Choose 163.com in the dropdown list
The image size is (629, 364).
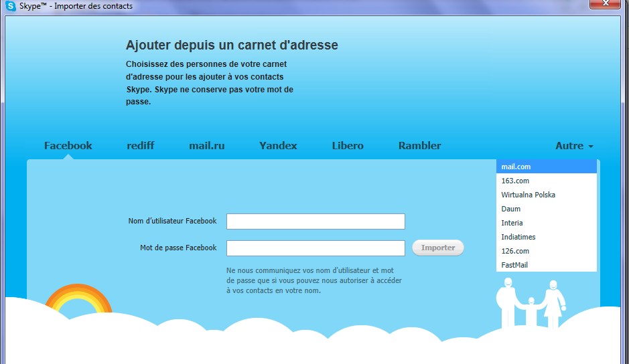pyautogui.click(x=547, y=181)
